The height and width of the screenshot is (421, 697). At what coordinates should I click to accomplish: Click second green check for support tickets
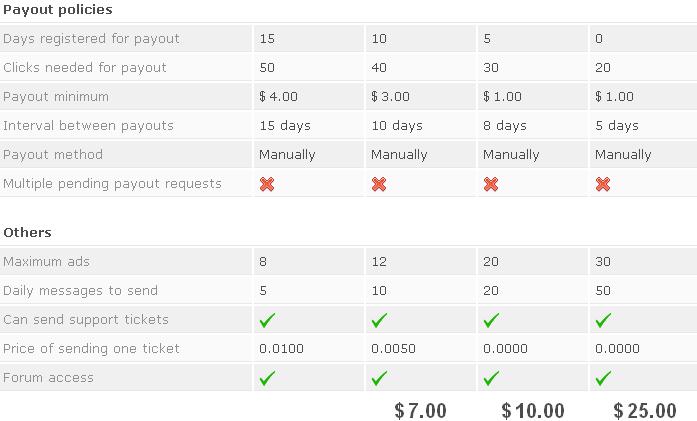pos(379,320)
